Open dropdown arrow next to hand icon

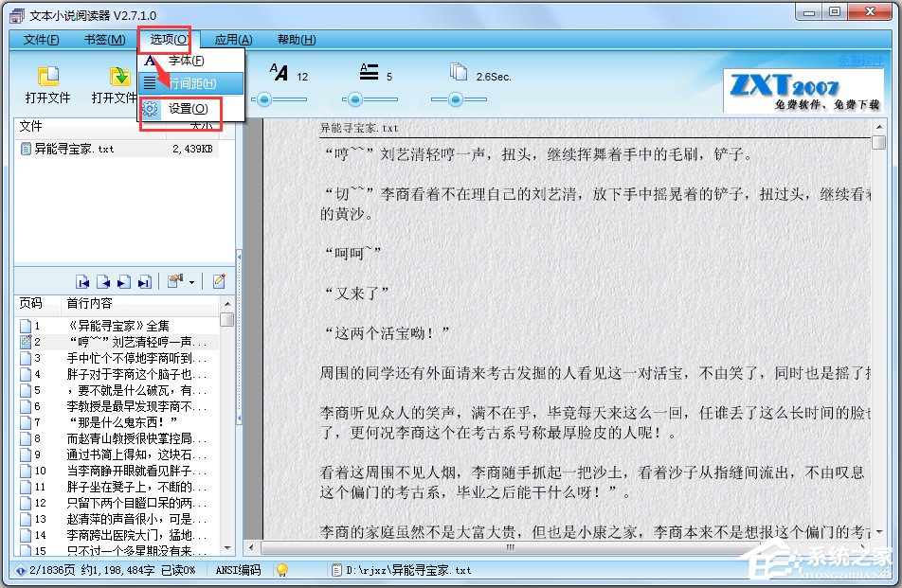[x=190, y=281]
